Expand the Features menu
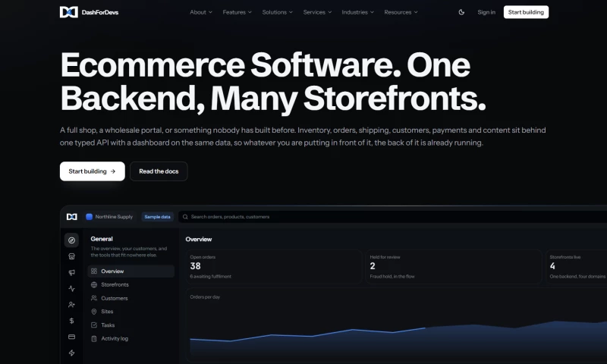The image size is (607, 364). [x=237, y=12]
